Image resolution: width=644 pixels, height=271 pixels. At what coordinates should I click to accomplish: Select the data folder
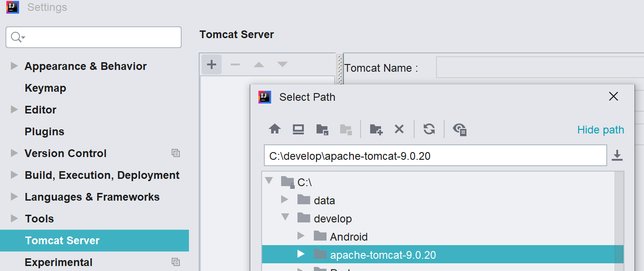324,200
